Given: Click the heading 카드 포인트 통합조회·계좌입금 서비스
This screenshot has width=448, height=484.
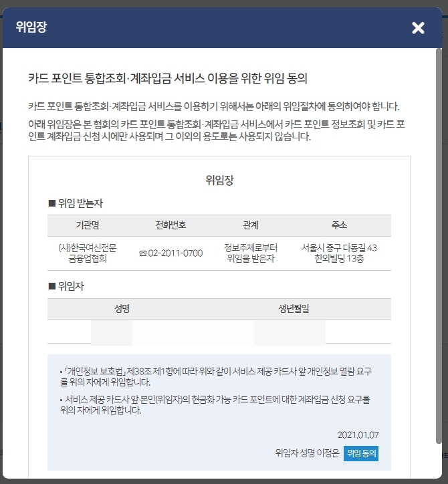Looking at the screenshot, I should pyautogui.click(x=168, y=78).
